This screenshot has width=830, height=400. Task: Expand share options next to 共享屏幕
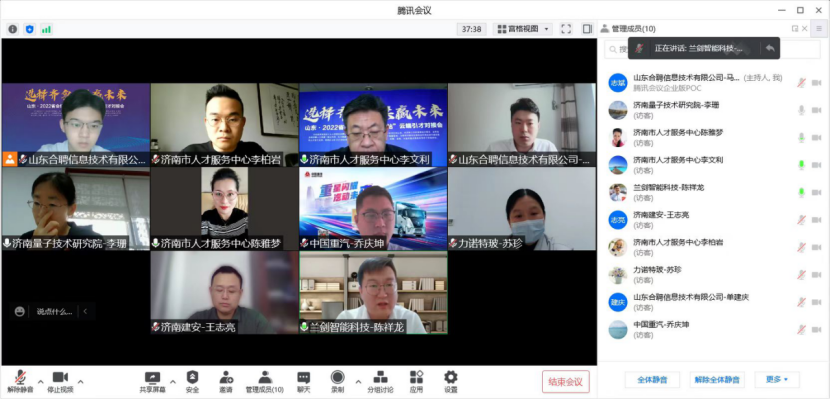(x=173, y=381)
